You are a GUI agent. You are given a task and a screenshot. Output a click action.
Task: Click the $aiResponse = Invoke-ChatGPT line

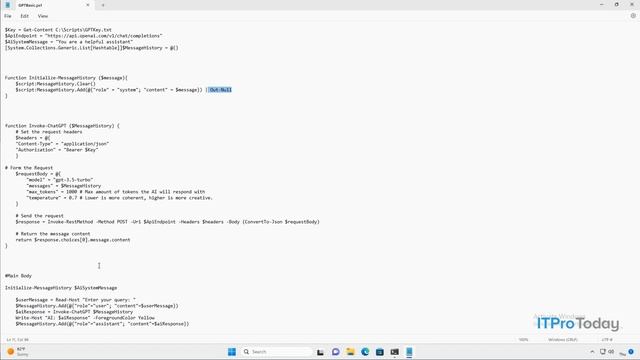tap(74, 311)
